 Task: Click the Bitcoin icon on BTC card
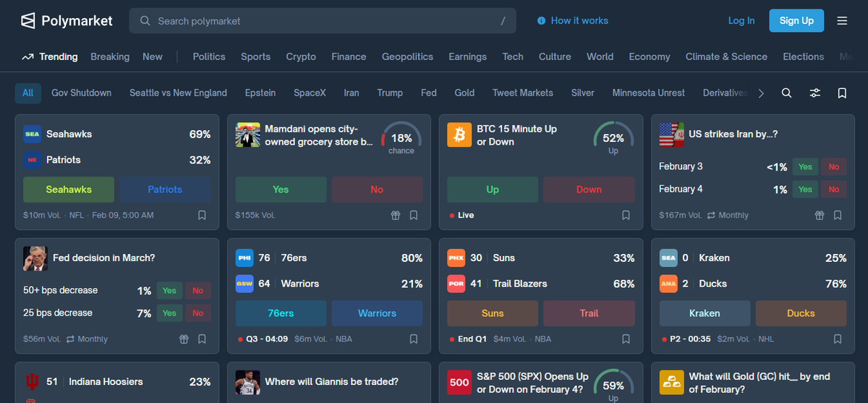459,135
